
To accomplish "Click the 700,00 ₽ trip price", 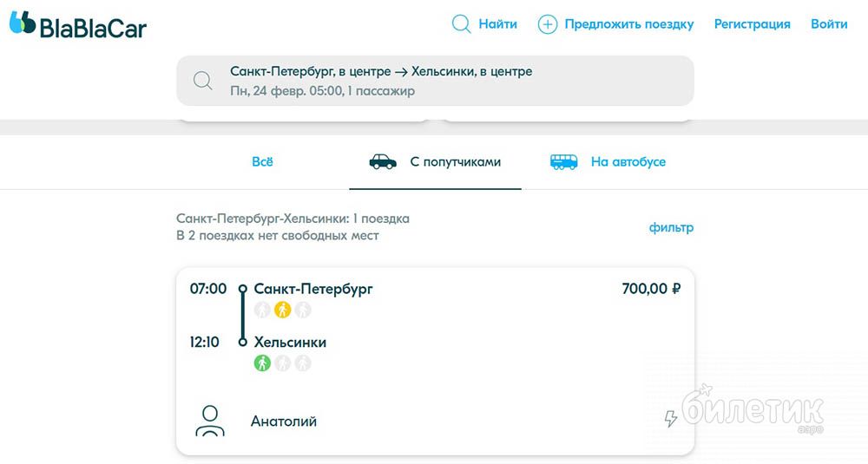I will [651, 289].
